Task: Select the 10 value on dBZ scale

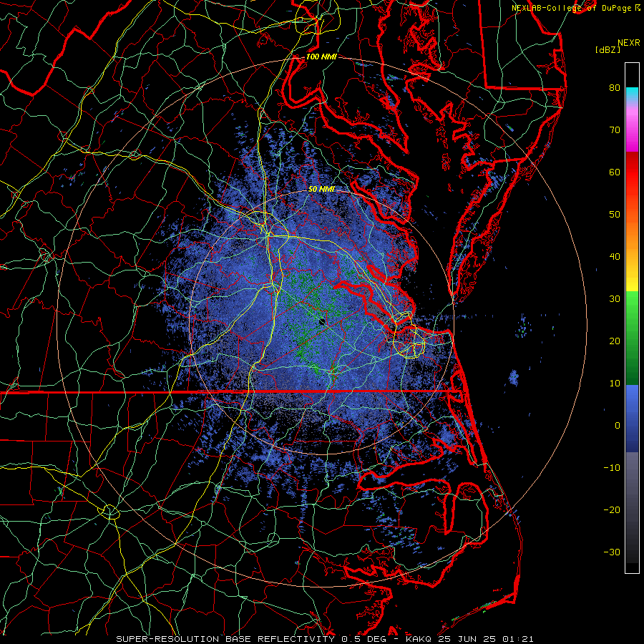Action: click(x=615, y=384)
